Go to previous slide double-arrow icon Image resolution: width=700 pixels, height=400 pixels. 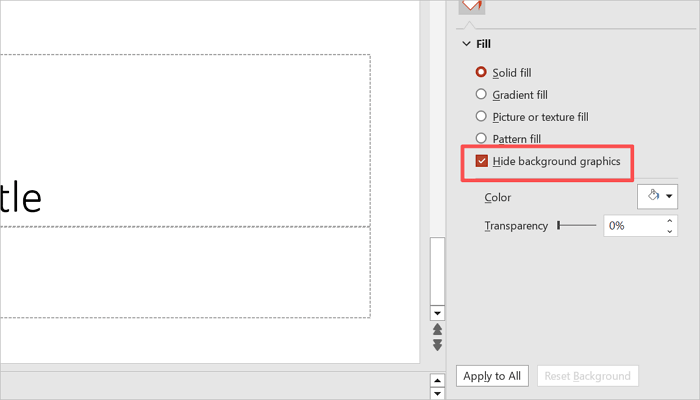click(438, 329)
